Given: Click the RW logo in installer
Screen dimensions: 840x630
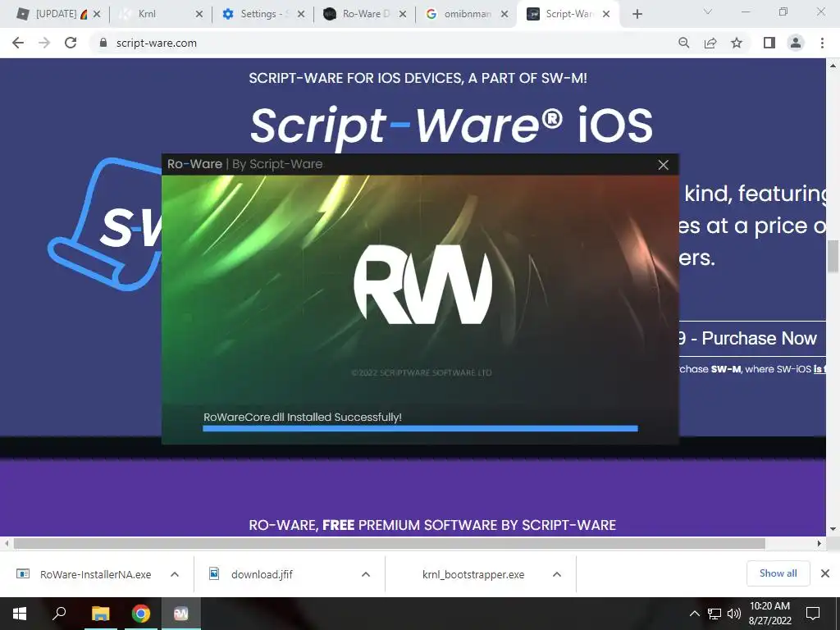Looking at the screenshot, I should coord(422,284).
